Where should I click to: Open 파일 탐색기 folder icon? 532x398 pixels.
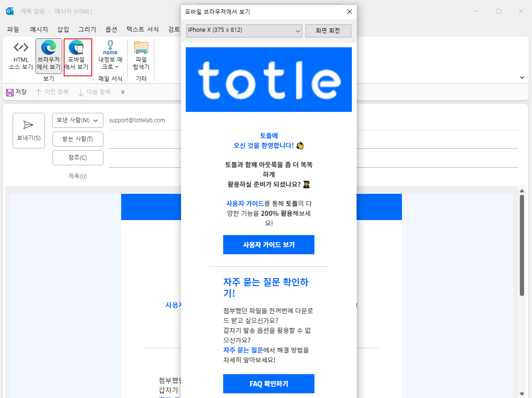pos(141,48)
